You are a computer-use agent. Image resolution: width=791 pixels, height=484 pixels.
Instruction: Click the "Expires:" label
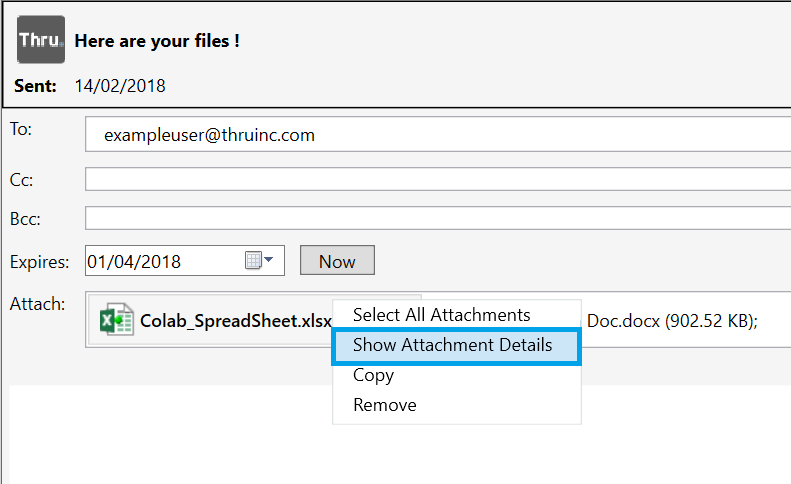click(40, 262)
